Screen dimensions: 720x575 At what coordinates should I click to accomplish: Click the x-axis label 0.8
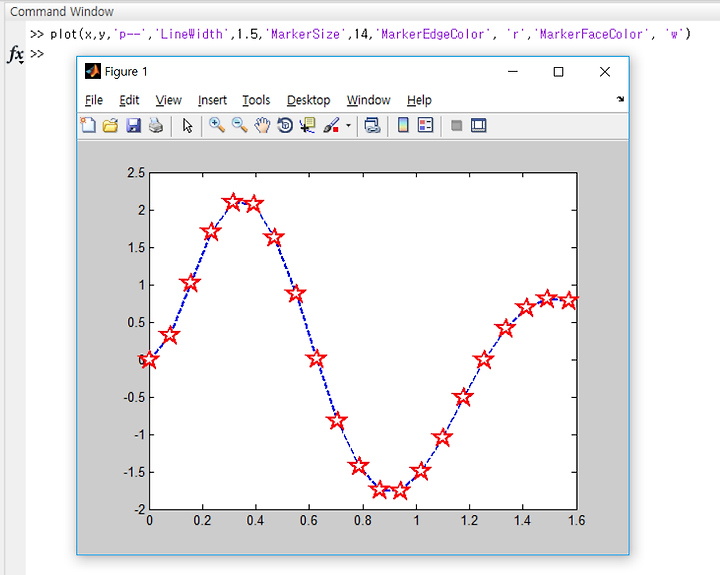[x=363, y=520]
